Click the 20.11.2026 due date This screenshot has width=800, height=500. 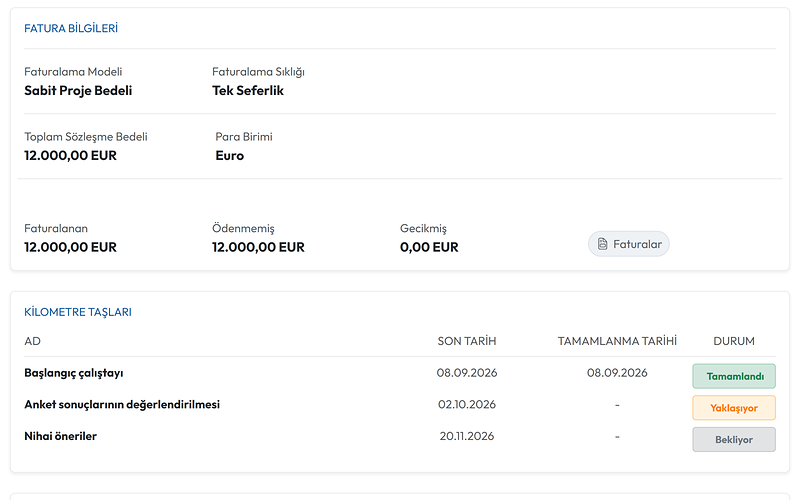pyautogui.click(x=467, y=436)
